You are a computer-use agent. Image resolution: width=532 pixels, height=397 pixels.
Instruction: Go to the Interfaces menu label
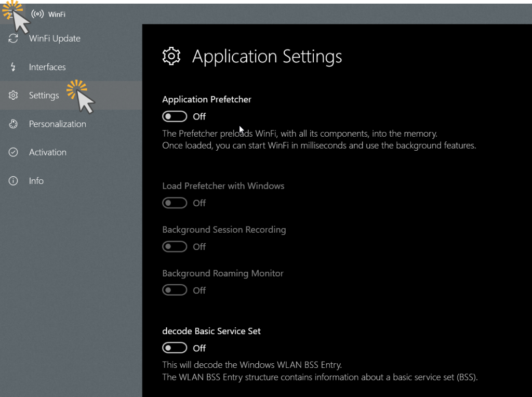(47, 67)
